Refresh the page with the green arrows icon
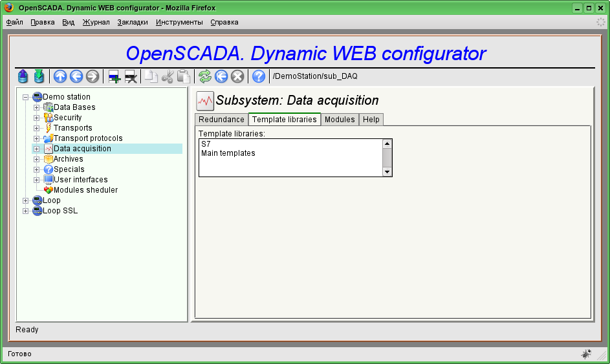The height and width of the screenshot is (364, 610). click(x=205, y=76)
